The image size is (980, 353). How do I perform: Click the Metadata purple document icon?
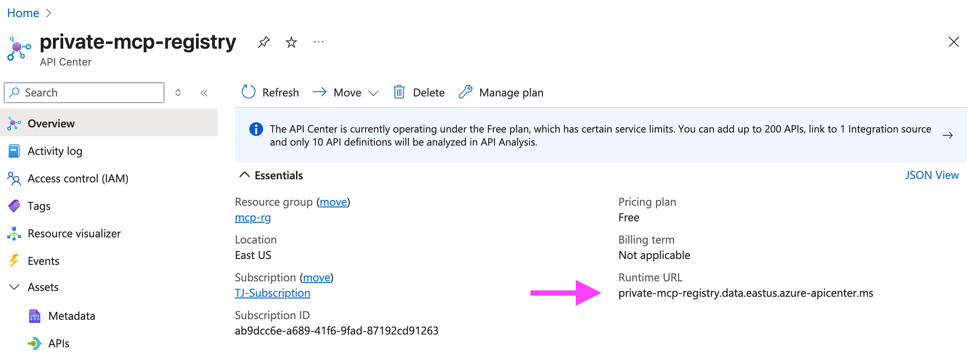point(34,316)
